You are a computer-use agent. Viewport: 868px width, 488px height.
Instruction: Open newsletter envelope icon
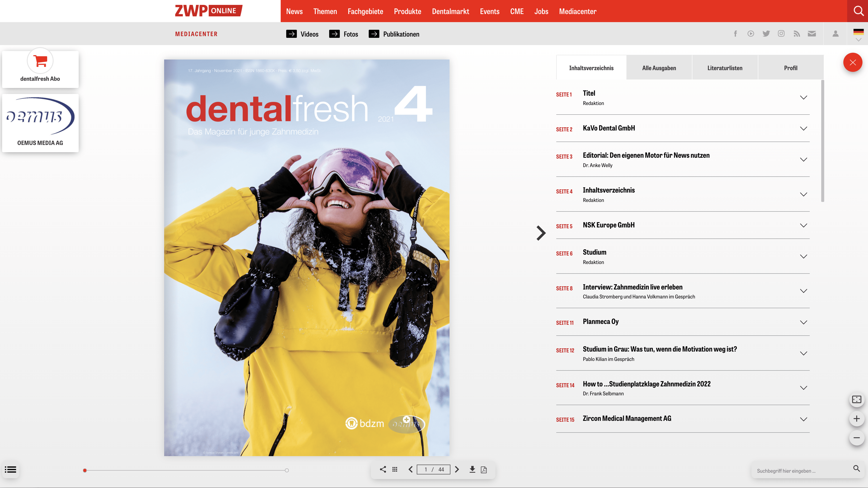(x=812, y=34)
